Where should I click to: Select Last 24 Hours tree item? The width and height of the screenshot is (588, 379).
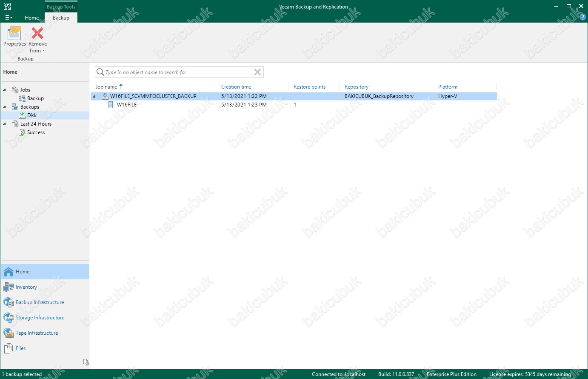36,124
